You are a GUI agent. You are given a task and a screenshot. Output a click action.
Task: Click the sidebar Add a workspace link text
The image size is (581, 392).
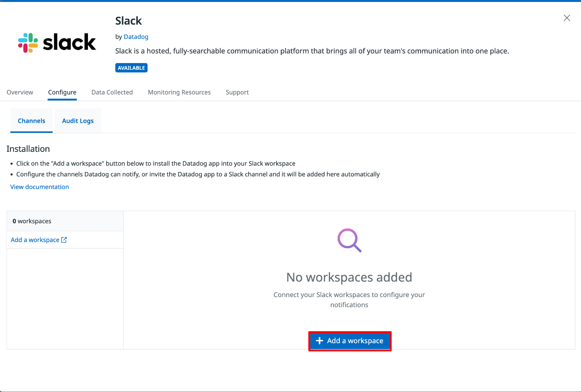(35, 240)
